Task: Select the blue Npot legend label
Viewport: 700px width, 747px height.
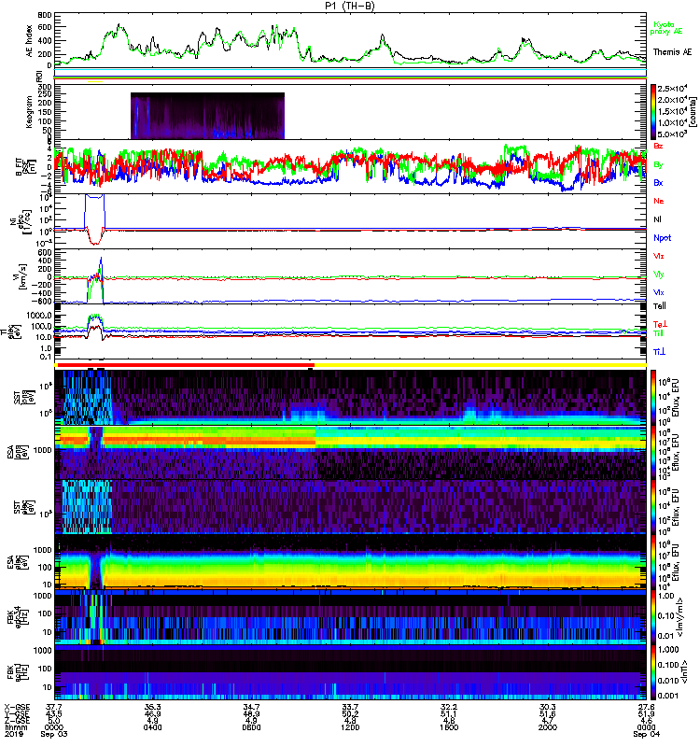Action: pos(663,238)
